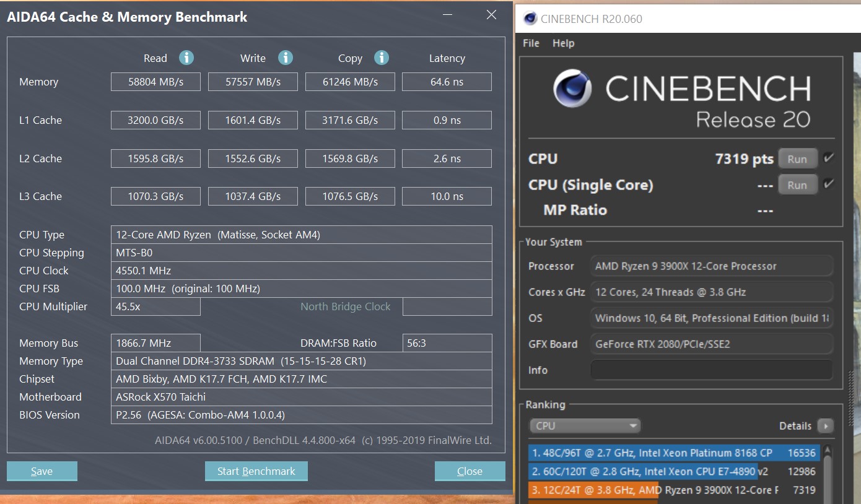Click L2 Cache copy value 1569.8 GB/s

(350, 159)
